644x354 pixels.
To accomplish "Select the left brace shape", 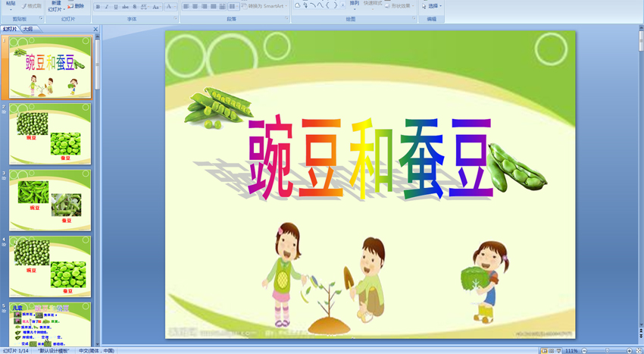I will coord(328,5).
